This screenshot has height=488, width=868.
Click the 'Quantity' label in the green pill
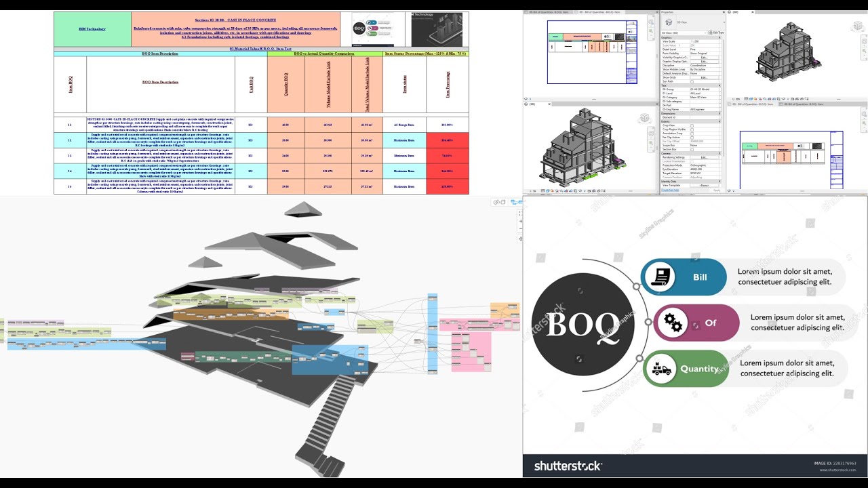[699, 369]
